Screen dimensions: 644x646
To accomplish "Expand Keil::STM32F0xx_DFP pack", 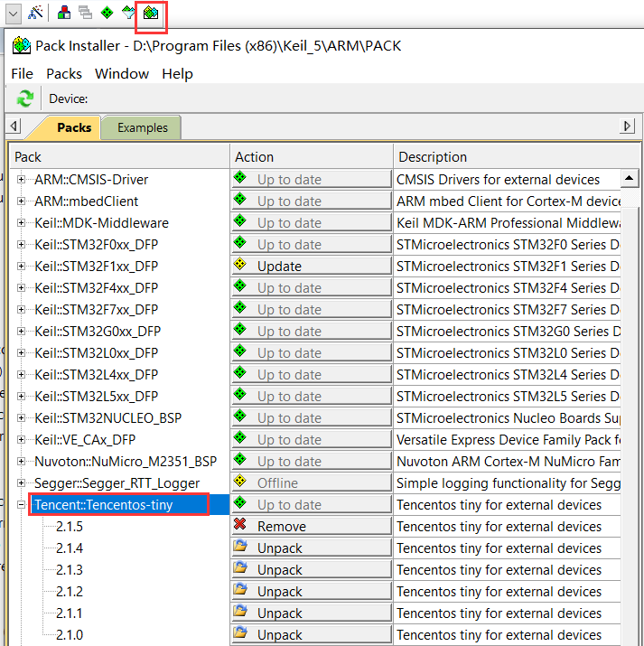I will 21,245.
